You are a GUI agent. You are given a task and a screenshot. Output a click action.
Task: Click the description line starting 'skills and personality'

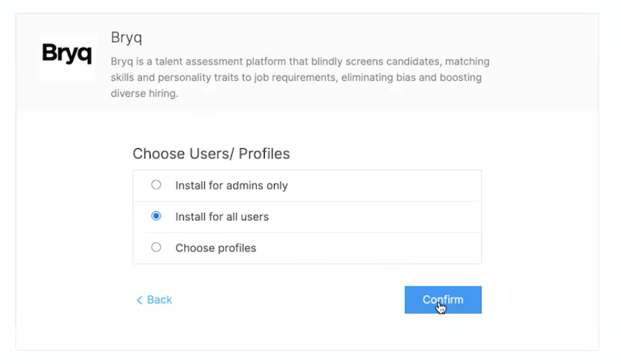point(296,78)
